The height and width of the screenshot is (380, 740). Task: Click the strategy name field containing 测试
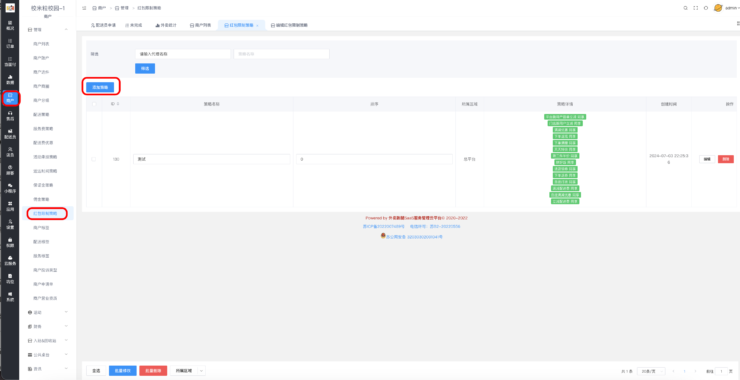pos(211,160)
